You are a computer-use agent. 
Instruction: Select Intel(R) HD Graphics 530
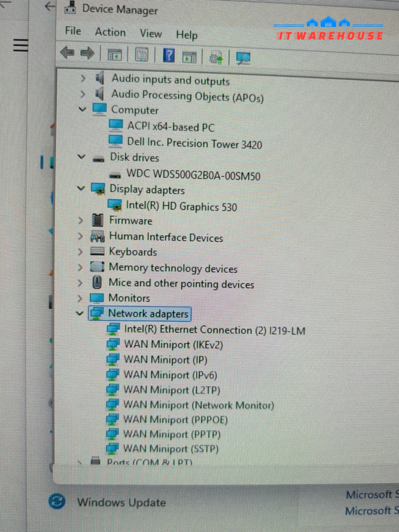[x=181, y=205]
